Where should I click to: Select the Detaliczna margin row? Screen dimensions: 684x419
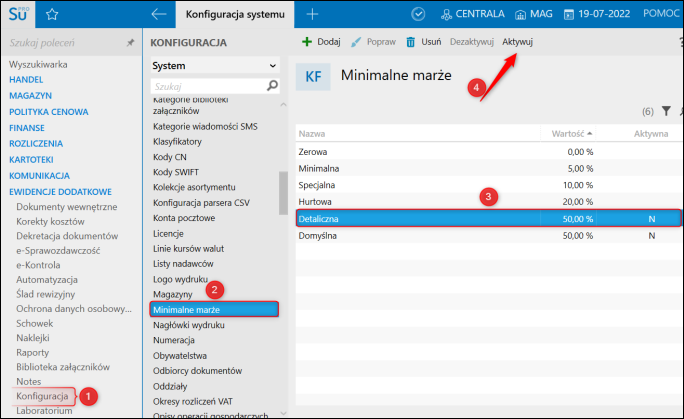click(488, 218)
